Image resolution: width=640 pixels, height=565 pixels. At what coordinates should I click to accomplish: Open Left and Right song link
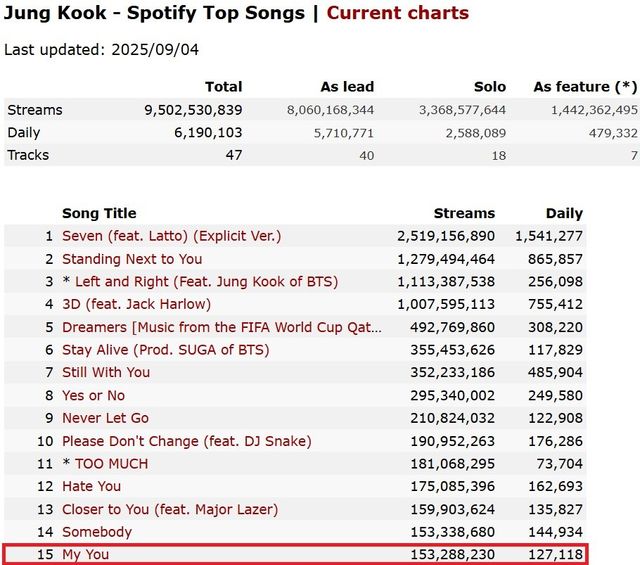206,282
